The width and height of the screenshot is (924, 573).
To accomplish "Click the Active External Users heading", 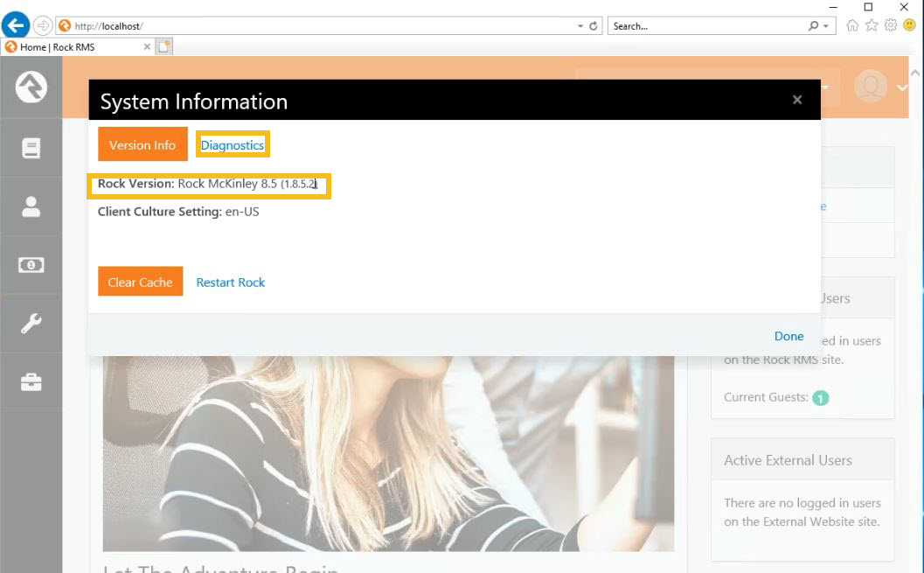I will [x=788, y=460].
